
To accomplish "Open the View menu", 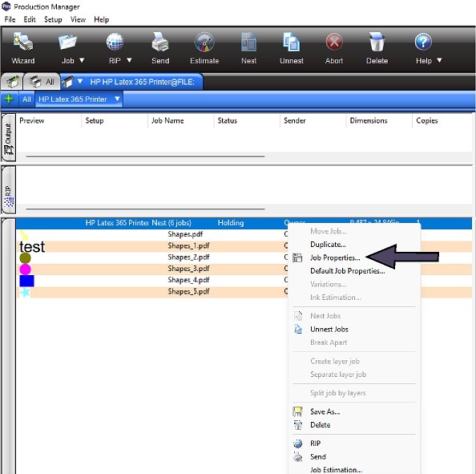I will click(x=78, y=19).
